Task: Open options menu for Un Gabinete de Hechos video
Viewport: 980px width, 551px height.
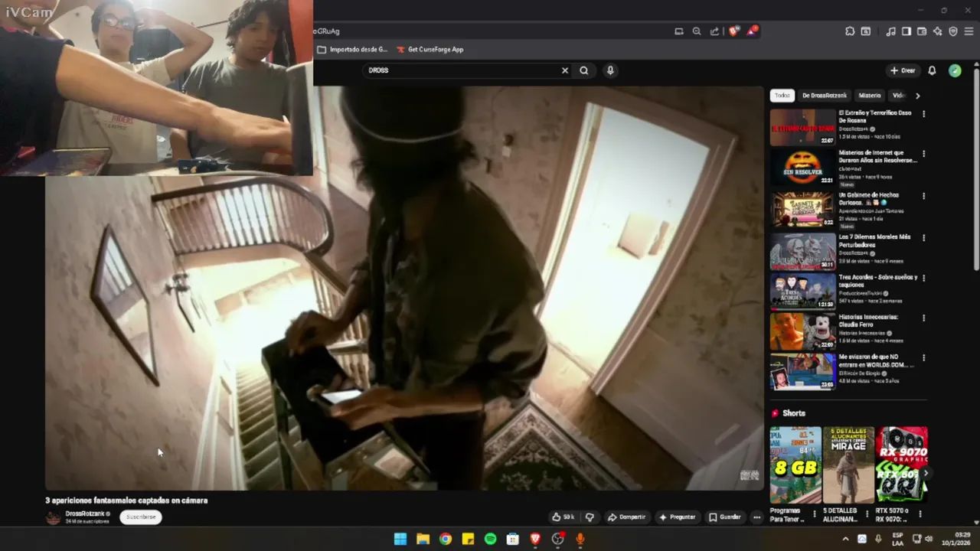Action: coord(923,196)
